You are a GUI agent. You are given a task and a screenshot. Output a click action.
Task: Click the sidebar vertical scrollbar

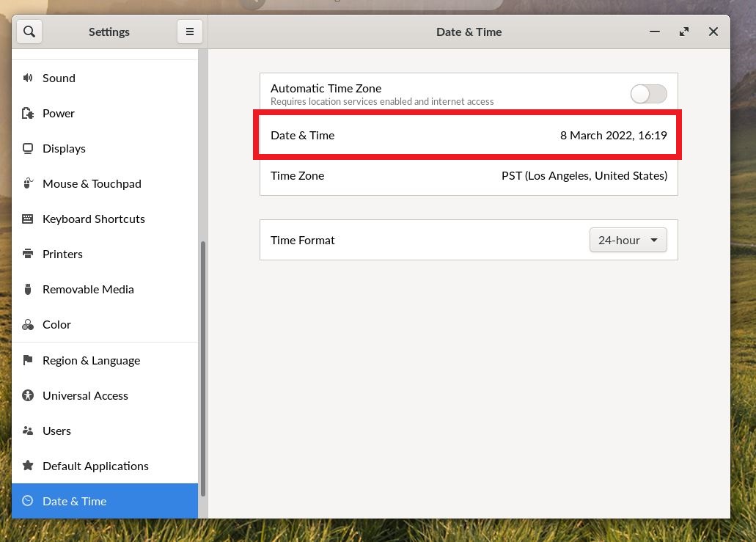[x=203, y=369]
